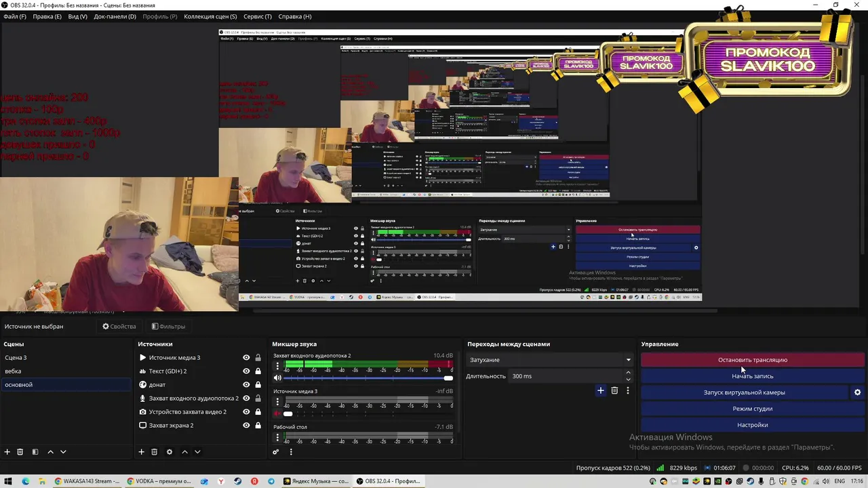Image resolution: width=868 pixels, height=488 pixels.
Task: Switch to the WAKASA143 Stream taskbar window
Action: point(87,481)
